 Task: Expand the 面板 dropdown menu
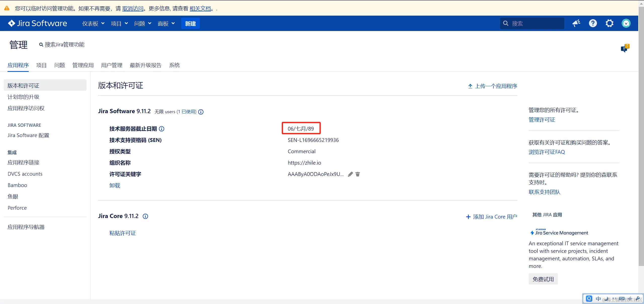click(x=166, y=23)
